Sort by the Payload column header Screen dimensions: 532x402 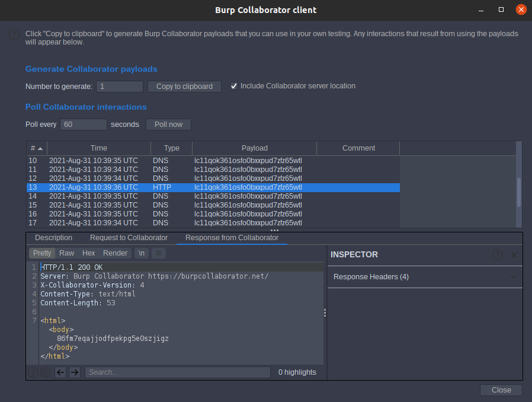coord(255,148)
